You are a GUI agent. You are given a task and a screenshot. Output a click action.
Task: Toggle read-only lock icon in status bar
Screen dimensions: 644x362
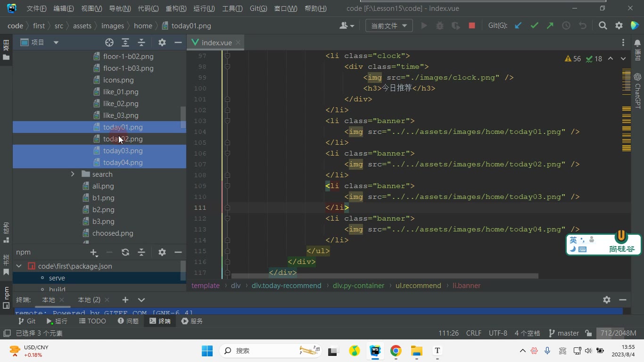[x=588, y=333]
